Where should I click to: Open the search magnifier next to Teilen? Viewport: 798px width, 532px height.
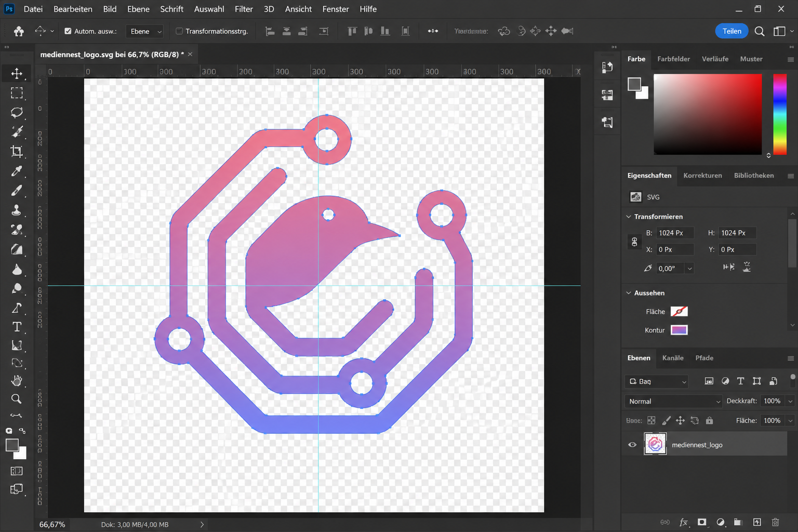tap(759, 31)
